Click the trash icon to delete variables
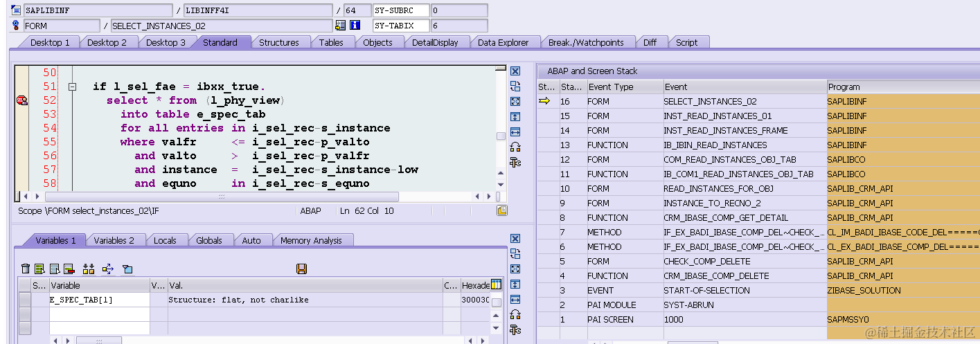 click(x=26, y=269)
